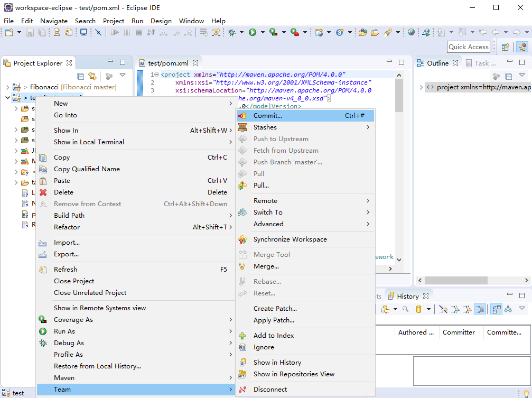Click Collapse All in Project Explorer
Image resolution: width=532 pixels, height=398 pixels.
(81, 76)
